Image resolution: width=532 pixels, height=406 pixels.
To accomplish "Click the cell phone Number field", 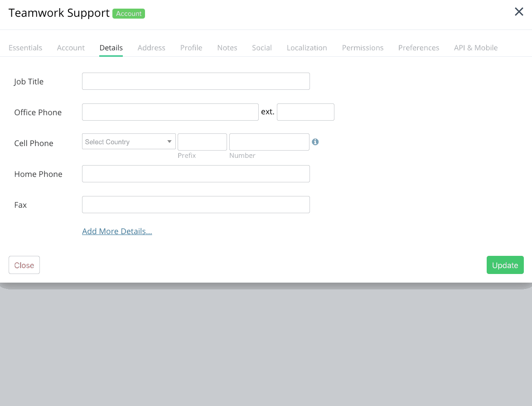I will click(x=269, y=142).
